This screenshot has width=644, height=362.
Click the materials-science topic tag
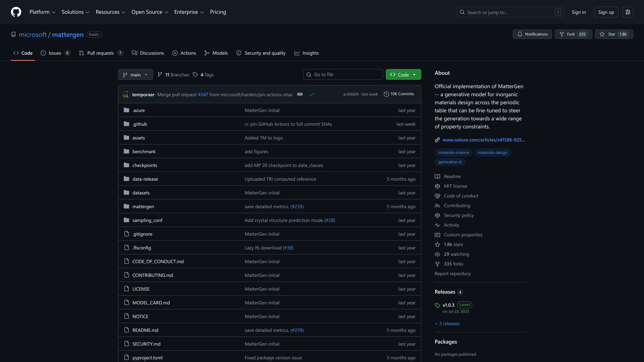(x=453, y=152)
